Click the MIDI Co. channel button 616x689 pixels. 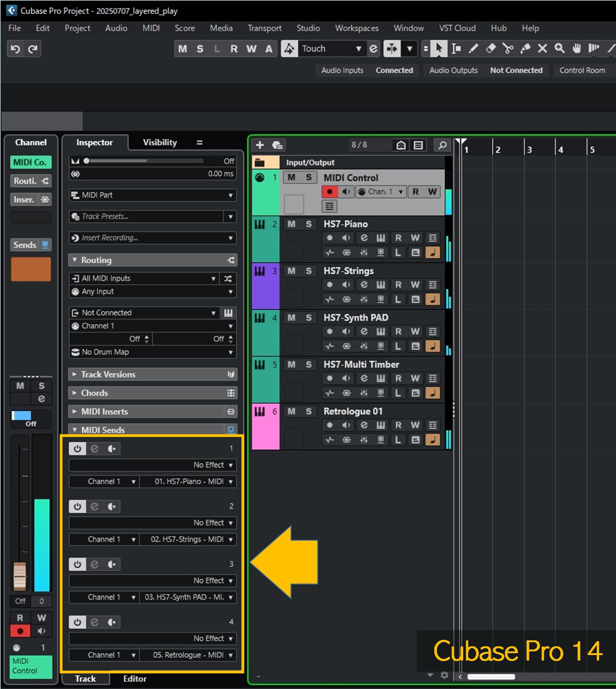pyautogui.click(x=31, y=162)
